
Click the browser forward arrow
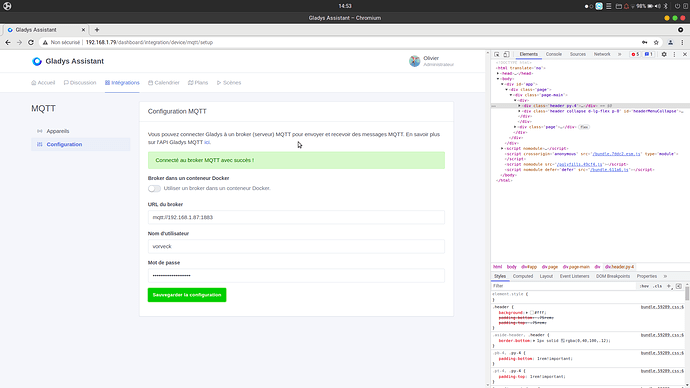19,42
